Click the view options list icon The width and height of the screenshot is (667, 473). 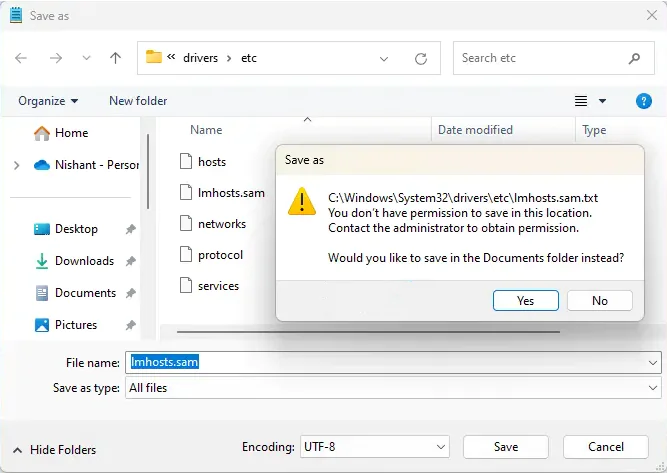click(x=581, y=101)
